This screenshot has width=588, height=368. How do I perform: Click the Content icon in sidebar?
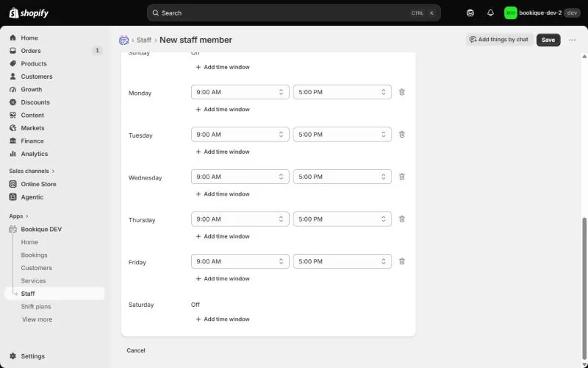tap(12, 116)
